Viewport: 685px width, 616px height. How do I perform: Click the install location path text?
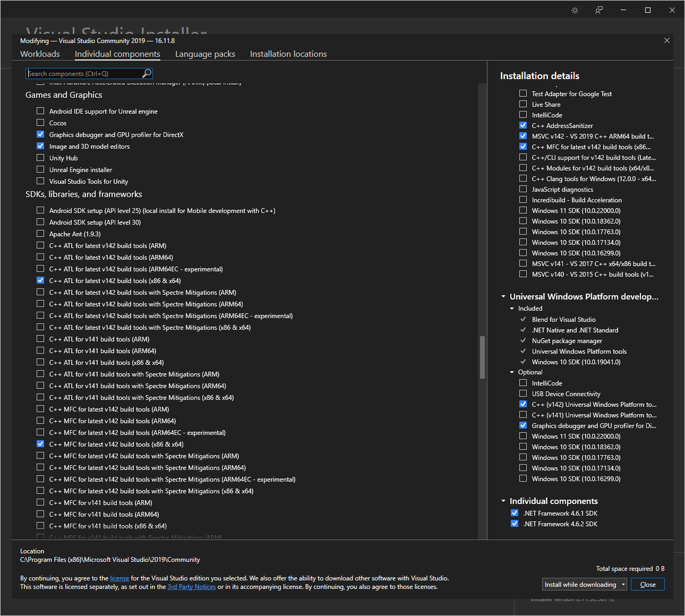tap(110, 560)
